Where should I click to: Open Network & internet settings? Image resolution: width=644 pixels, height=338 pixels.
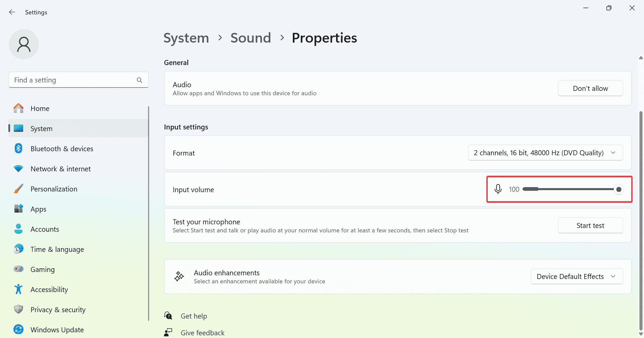pos(78,169)
